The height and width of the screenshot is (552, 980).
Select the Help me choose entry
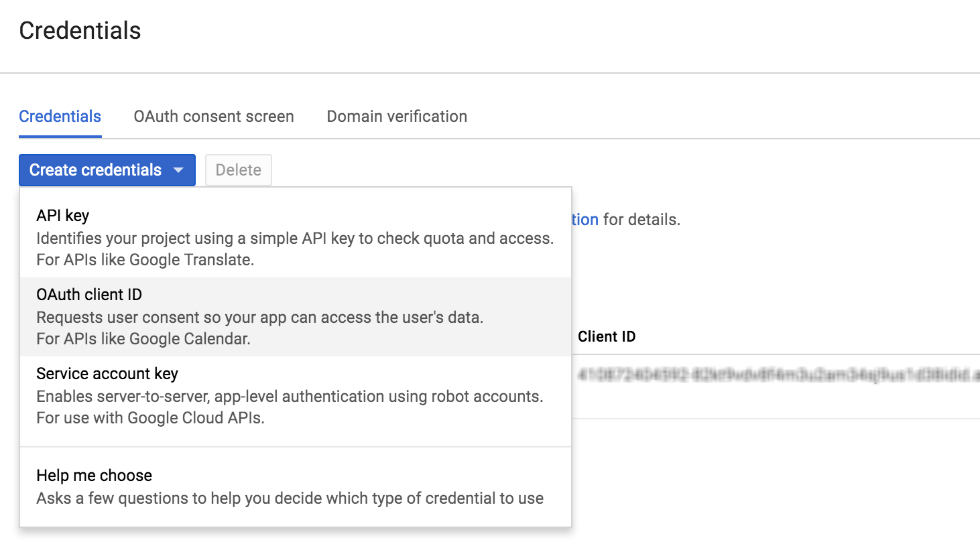(x=94, y=476)
